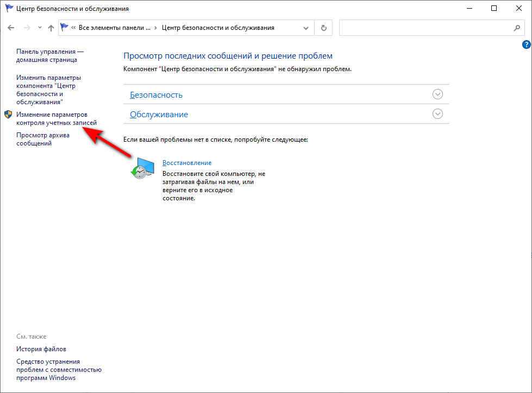Select the Все элементы панели breadcrumb
The width and height of the screenshot is (532, 393).
tap(114, 28)
